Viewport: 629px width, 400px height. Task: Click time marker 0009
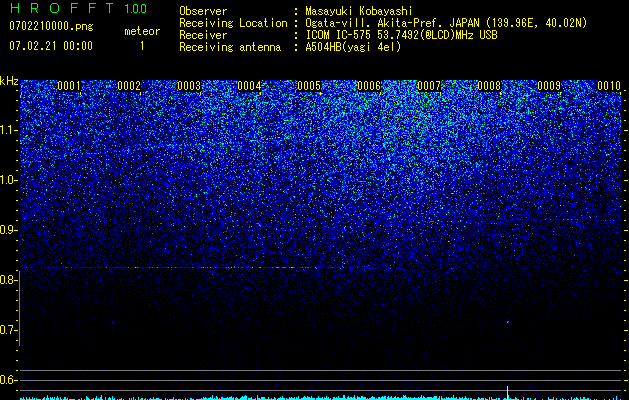(549, 86)
